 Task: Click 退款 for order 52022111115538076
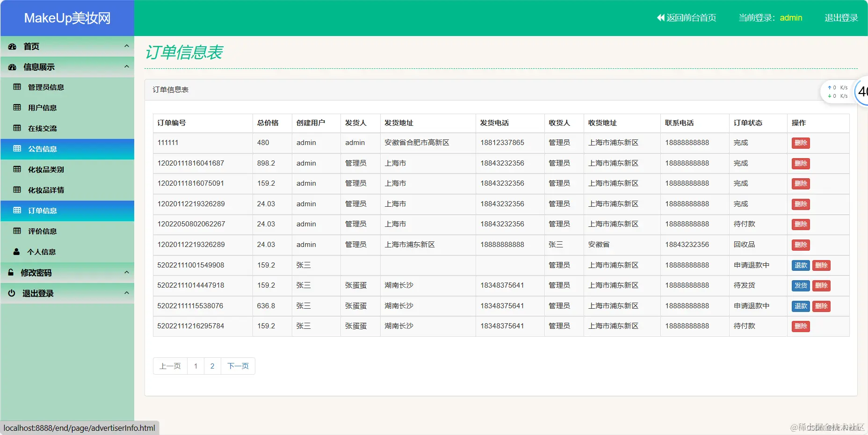coord(801,306)
